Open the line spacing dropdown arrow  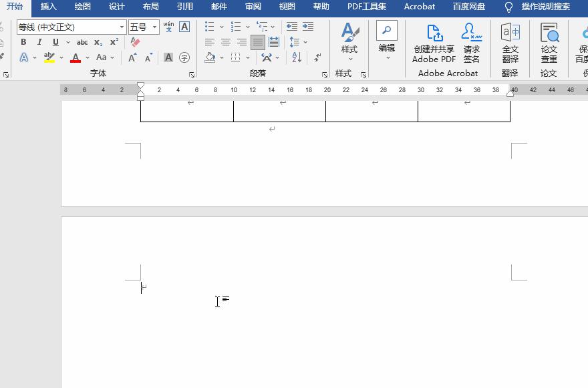(x=305, y=43)
